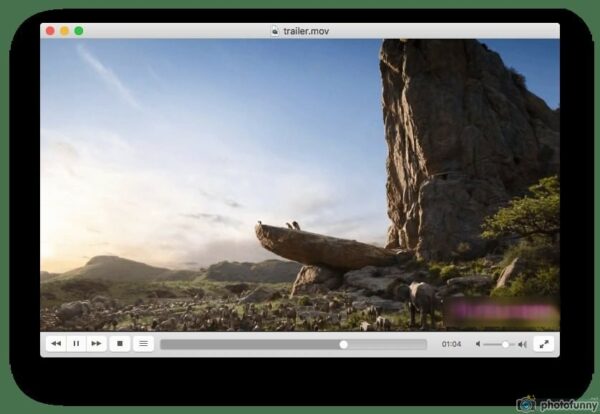Rewind the trailer with the backward button

pos(56,344)
